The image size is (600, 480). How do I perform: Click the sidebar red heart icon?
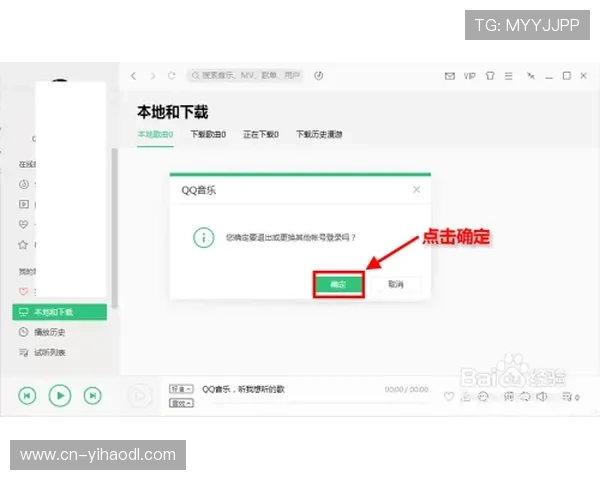23,291
